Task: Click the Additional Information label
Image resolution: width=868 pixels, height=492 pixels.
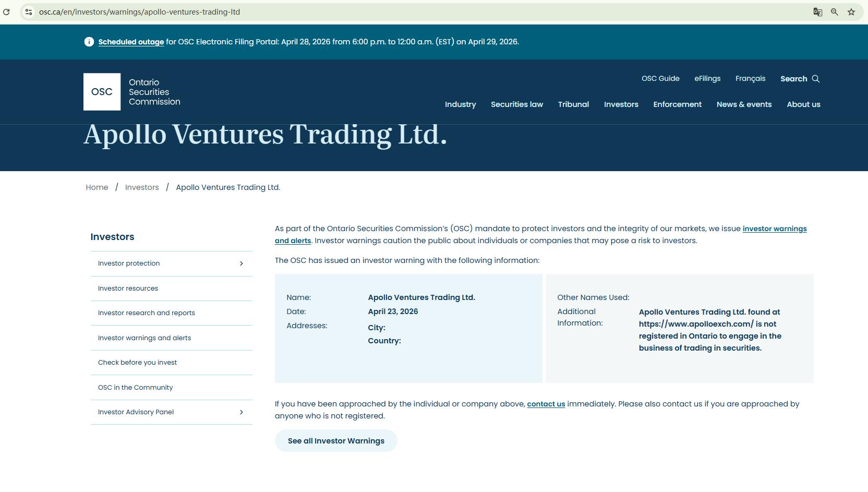Action: point(580,317)
